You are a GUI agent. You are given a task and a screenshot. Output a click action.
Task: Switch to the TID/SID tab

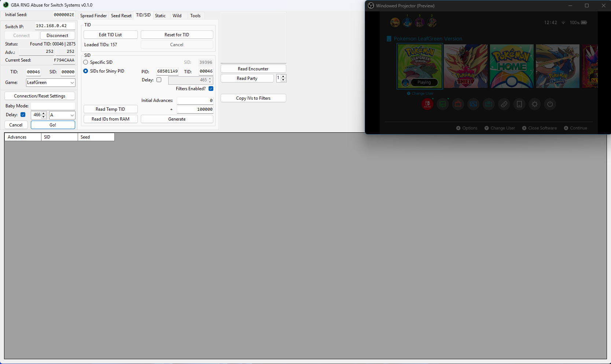pos(143,15)
